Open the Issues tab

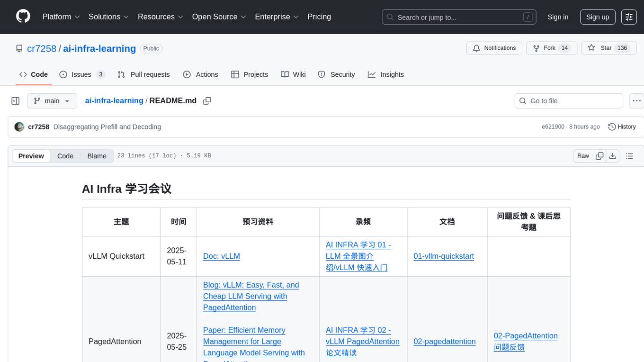(x=82, y=74)
